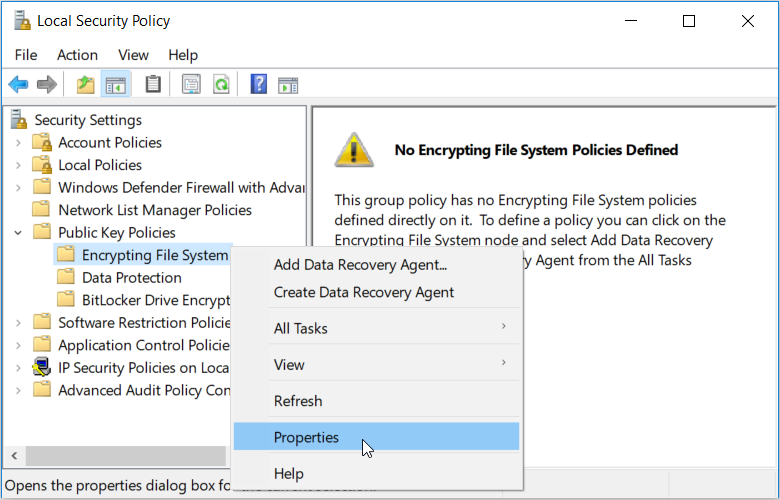Click the Export List toolbar icon
Viewport: 780px width, 500px height.
[x=191, y=85]
